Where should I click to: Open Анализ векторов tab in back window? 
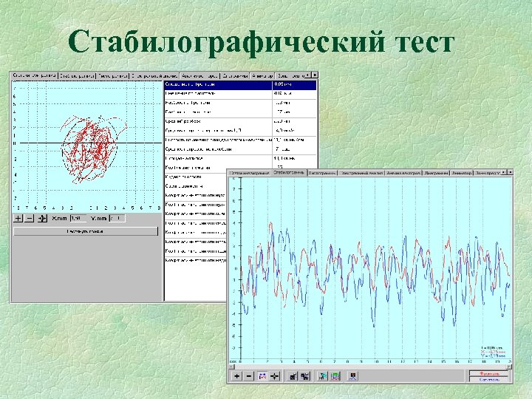pyautogui.click(x=199, y=75)
